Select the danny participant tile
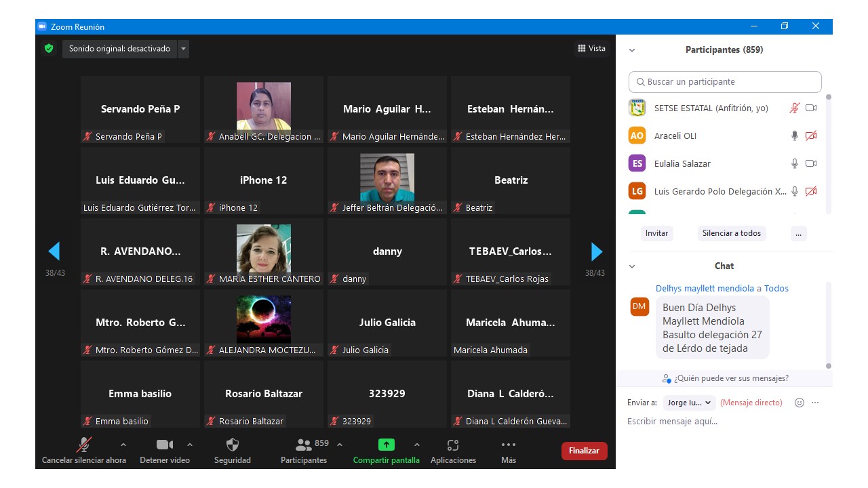The height and width of the screenshot is (488, 868). (387, 251)
